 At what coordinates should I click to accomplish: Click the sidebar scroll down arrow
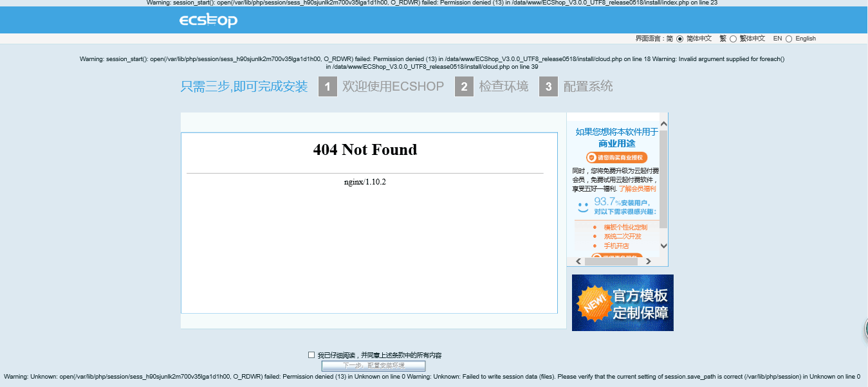pos(664,246)
